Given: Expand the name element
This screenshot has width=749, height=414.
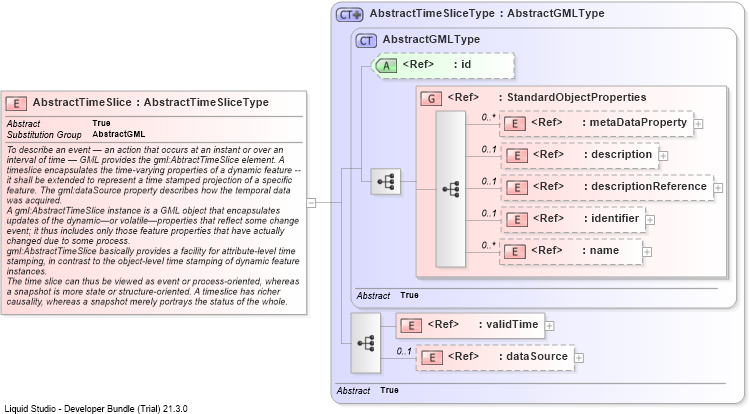Looking at the screenshot, I should point(647,252).
